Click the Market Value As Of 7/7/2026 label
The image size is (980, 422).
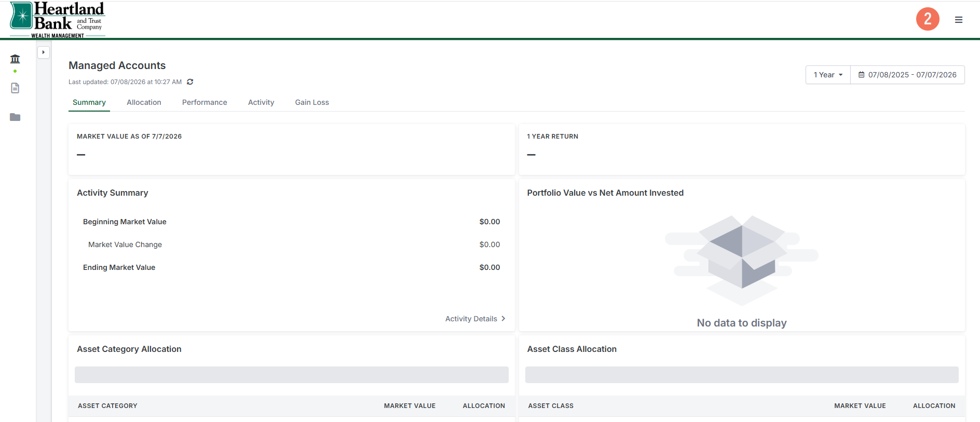point(129,137)
